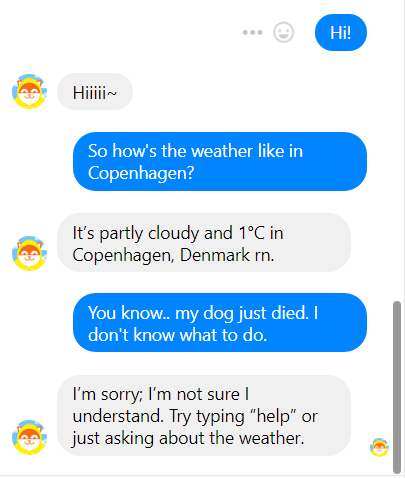Screen dimensions: 405x478
Task: Open more options dots beside Hi! message
Action: (x=253, y=32)
